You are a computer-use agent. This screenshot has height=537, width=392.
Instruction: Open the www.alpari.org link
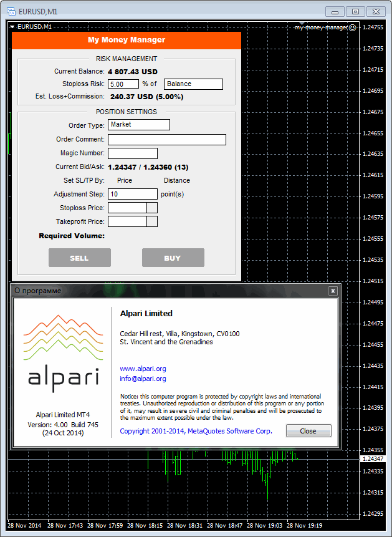pyautogui.click(x=143, y=369)
